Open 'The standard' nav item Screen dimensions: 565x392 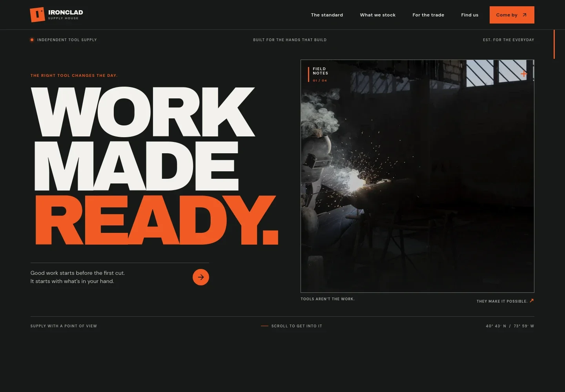point(327,15)
